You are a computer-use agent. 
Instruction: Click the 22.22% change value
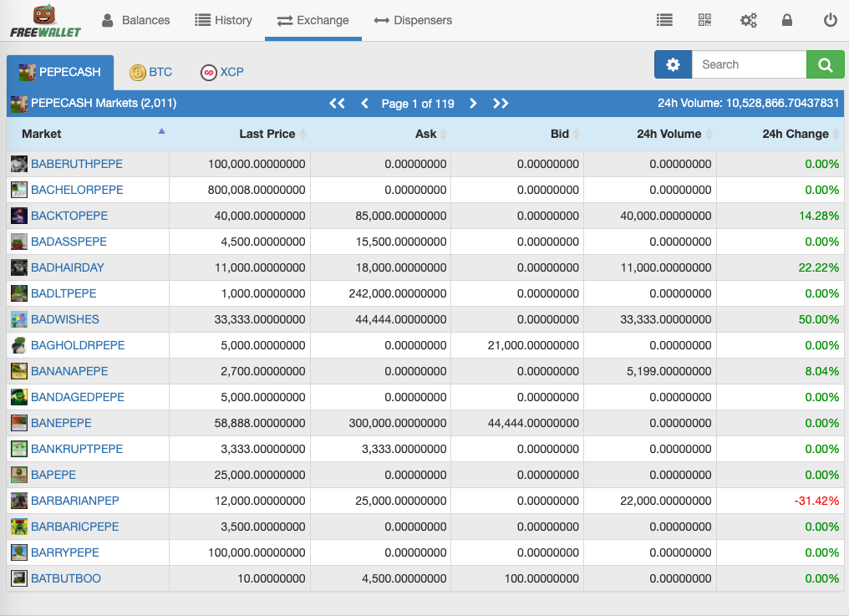point(819,267)
